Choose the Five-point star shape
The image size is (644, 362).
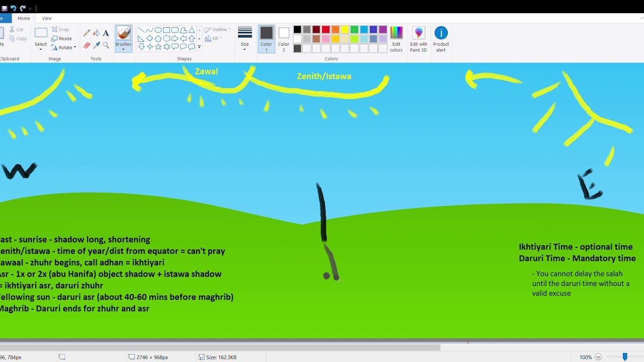(158, 47)
